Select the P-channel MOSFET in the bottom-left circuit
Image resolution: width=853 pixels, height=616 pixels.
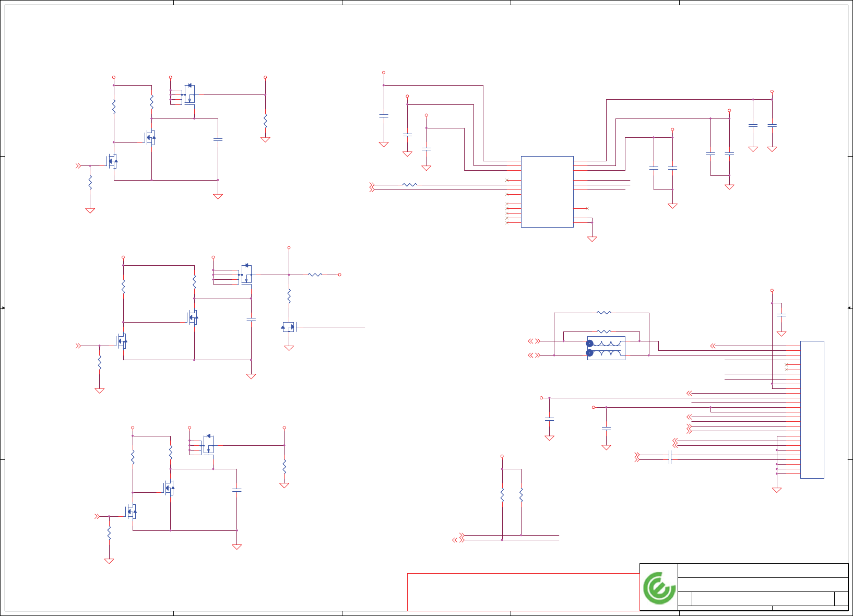(208, 445)
